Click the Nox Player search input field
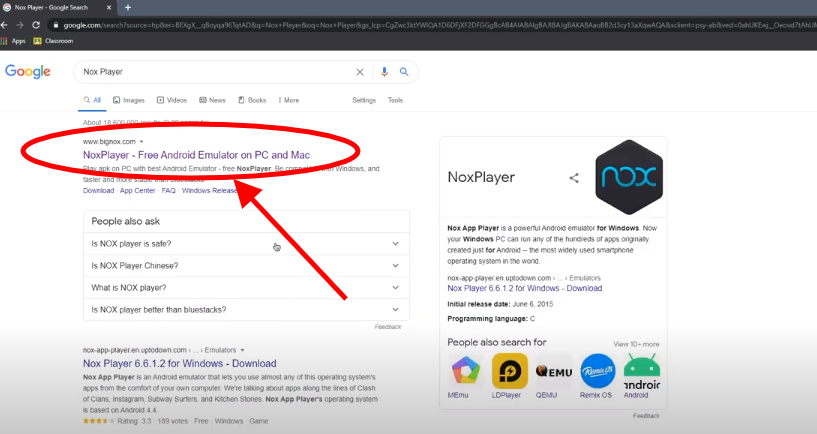The image size is (817, 434). [216, 72]
